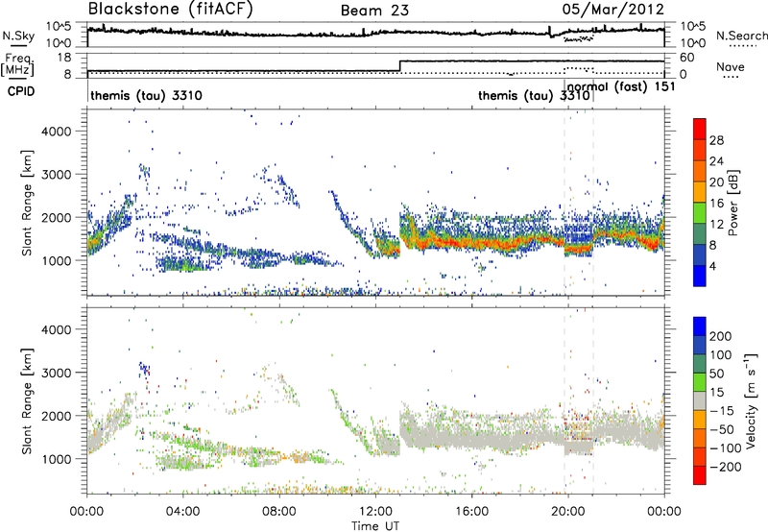
Task: Click the '16:00' time axis tick label
Action: point(471,512)
